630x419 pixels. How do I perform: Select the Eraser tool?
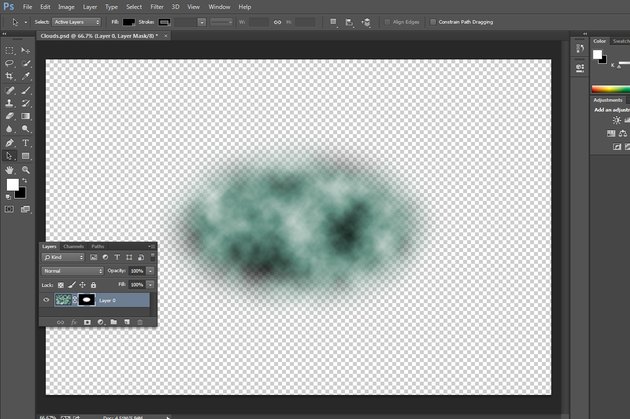tap(9, 116)
